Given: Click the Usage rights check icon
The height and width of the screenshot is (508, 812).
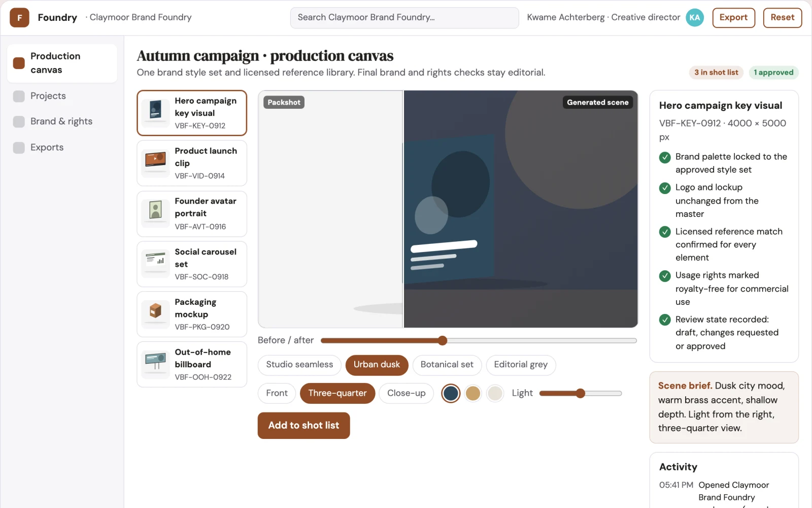Looking at the screenshot, I should tap(665, 276).
